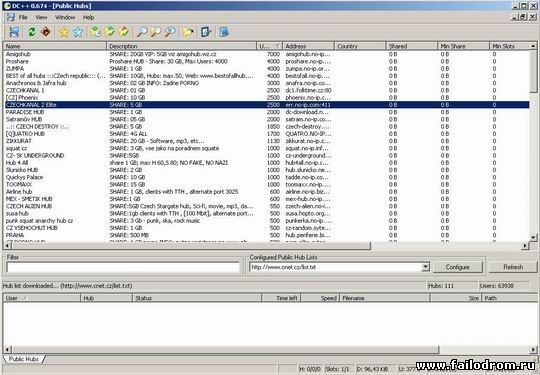Open the Notepad toolbar icon
The image size is (540, 375).
coord(224,32)
